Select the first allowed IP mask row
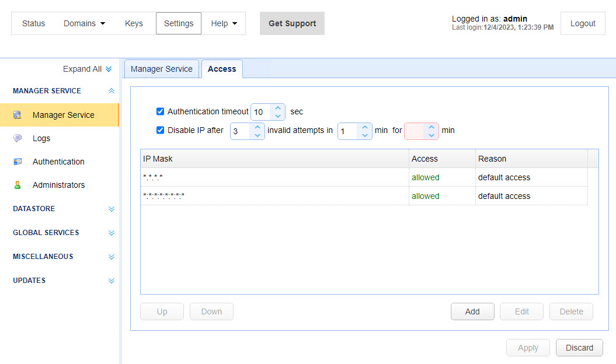 (x=274, y=177)
